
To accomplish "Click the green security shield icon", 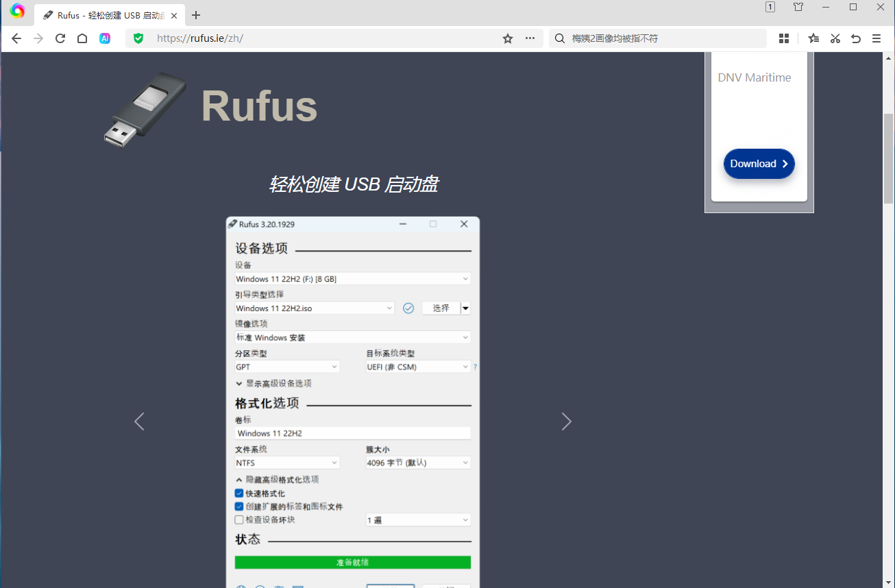I will pos(138,38).
